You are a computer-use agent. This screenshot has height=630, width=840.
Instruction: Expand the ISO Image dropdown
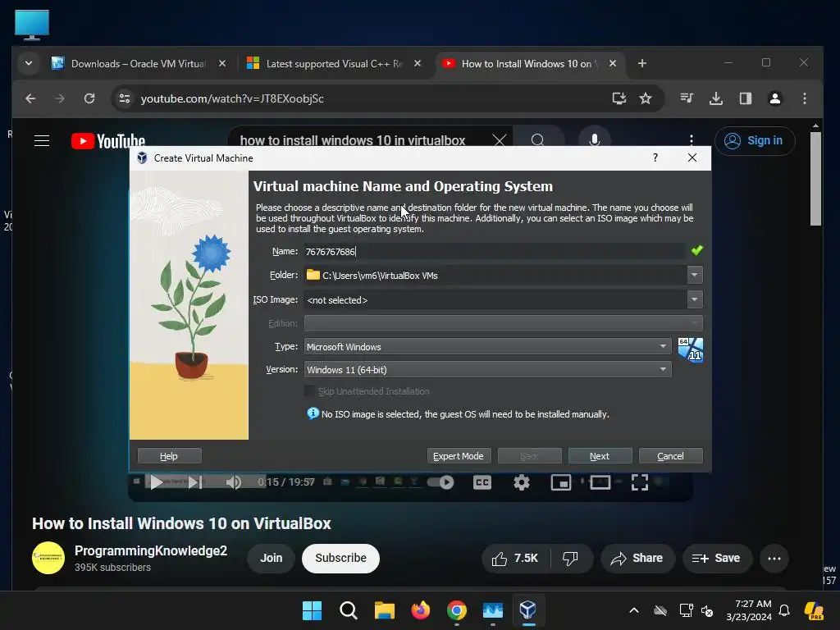[x=694, y=299]
